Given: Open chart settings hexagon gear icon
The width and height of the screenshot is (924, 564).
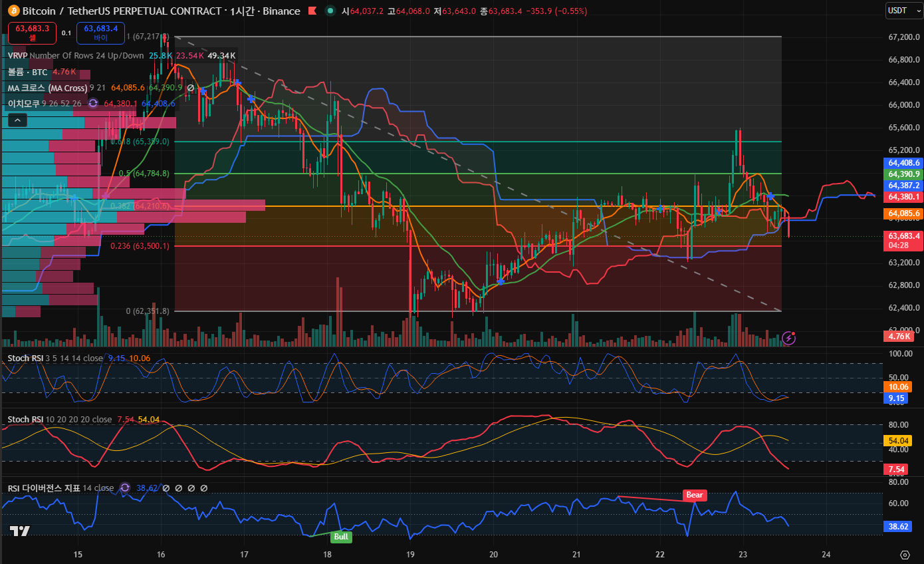Looking at the screenshot, I should [905, 555].
